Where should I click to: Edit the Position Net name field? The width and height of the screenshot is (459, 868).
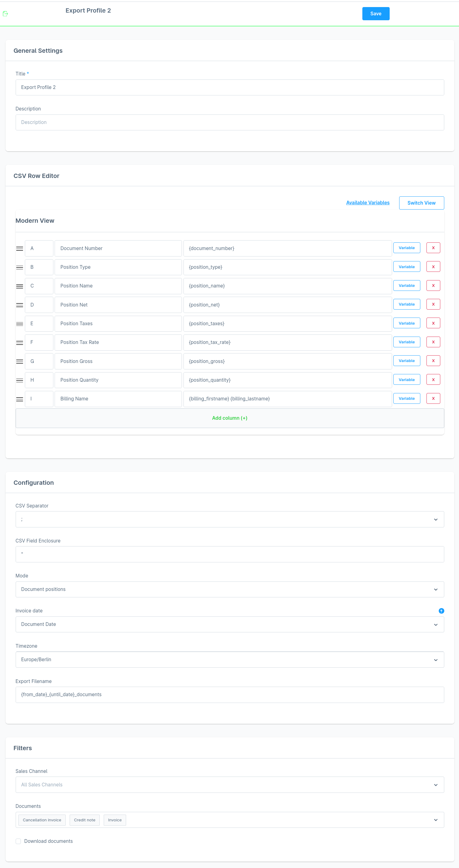coord(118,305)
